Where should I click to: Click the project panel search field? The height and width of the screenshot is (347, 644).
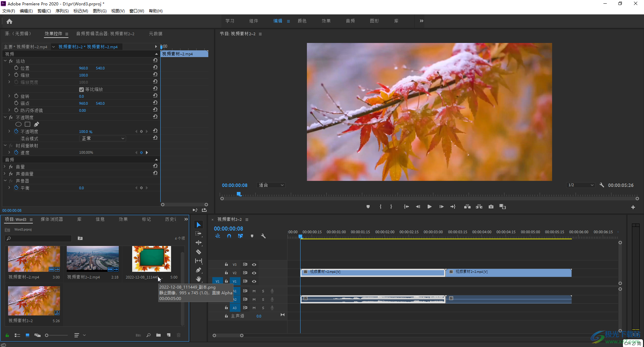point(39,238)
